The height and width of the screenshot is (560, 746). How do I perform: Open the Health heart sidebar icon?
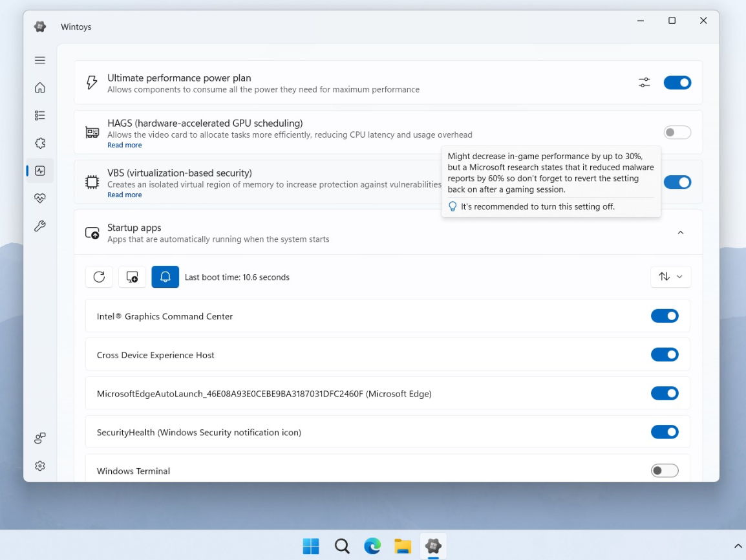tap(40, 199)
